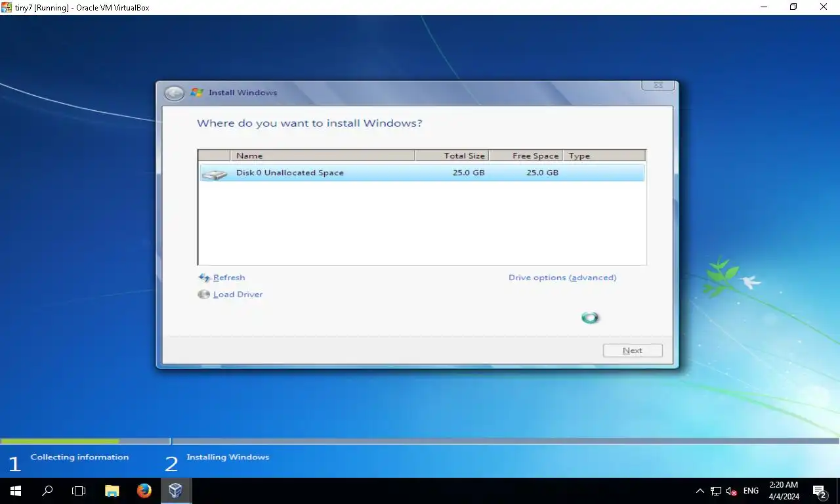This screenshot has width=840, height=504.
Task: Click the Installing Windows step label
Action: (x=228, y=457)
